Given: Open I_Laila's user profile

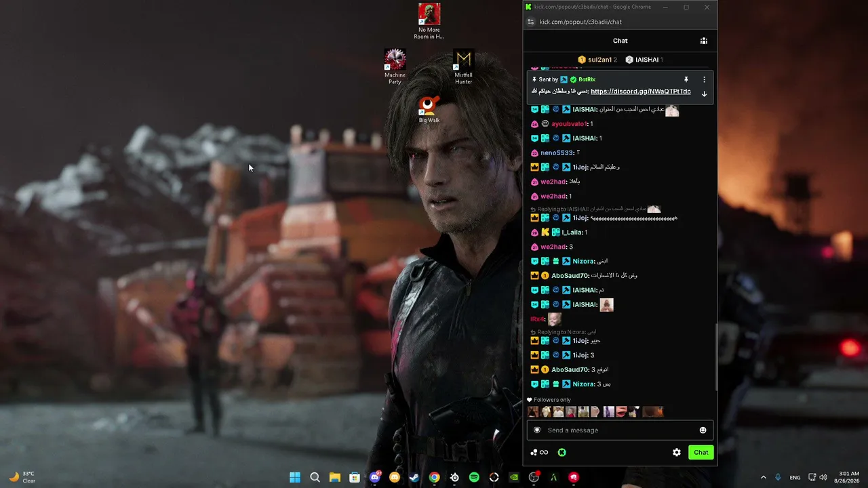Looking at the screenshot, I should coord(572,232).
